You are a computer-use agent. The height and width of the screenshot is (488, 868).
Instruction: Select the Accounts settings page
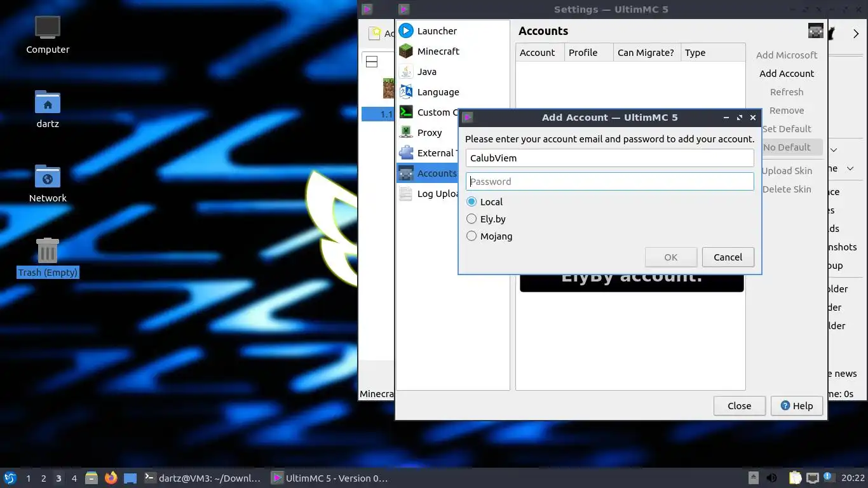pyautogui.click(x=428, y=173)
